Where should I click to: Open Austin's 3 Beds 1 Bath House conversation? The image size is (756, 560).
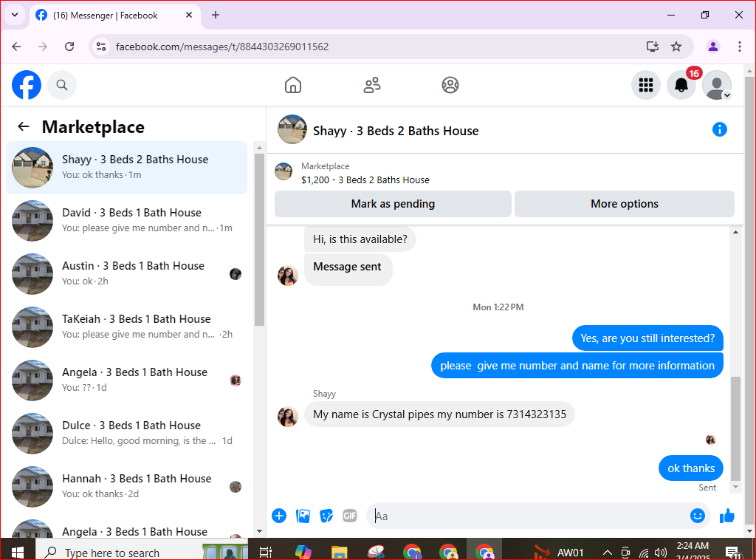127,273
